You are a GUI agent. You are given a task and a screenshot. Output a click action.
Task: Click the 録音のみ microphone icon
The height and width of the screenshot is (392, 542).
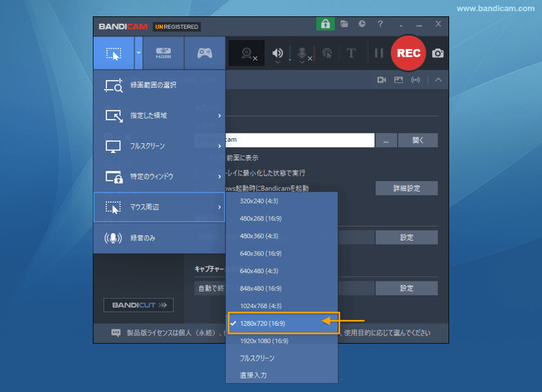(113, 238)
